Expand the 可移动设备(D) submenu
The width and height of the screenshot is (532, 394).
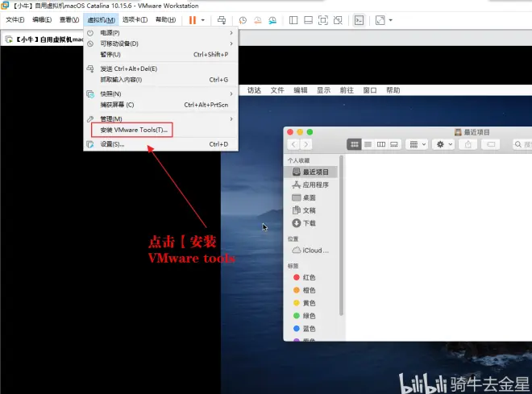[161, 44]
